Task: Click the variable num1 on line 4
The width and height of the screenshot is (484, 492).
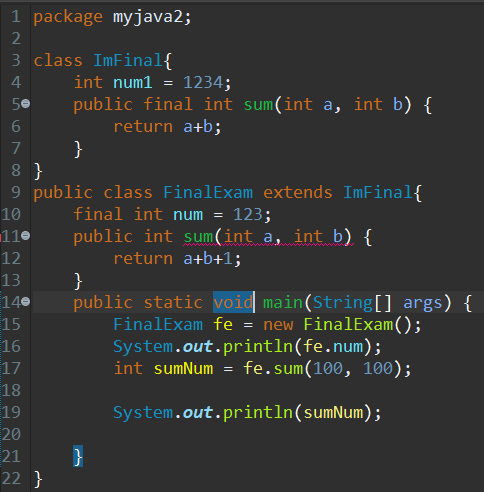Action: coord(133,83)
